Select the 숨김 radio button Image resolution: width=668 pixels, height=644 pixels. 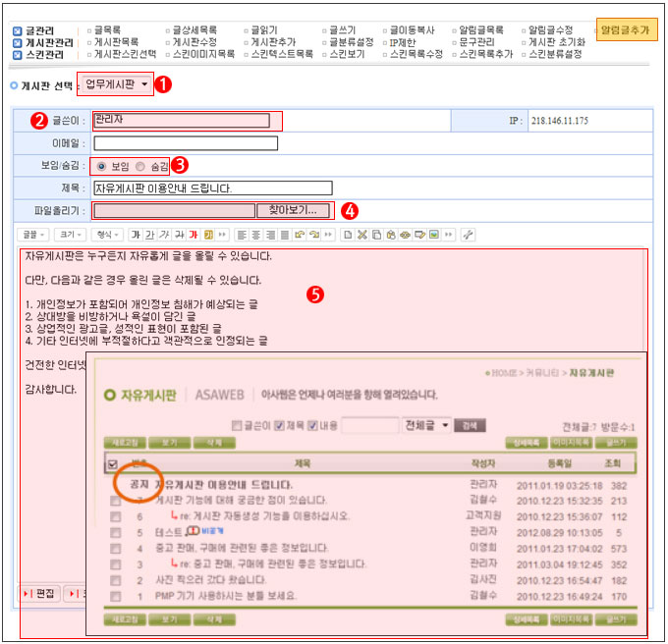(140, 166)
